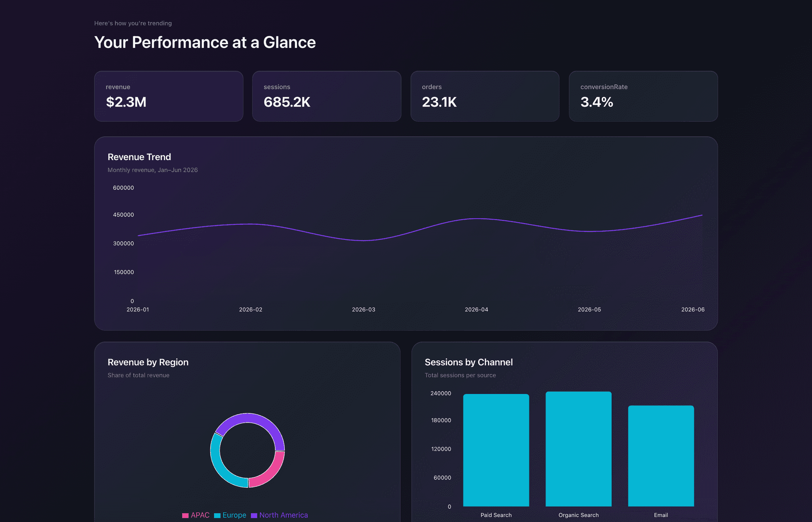Toggle the Europe legend entry
Image resolution: width=812 pixels, height=522 pixels.
234,515
